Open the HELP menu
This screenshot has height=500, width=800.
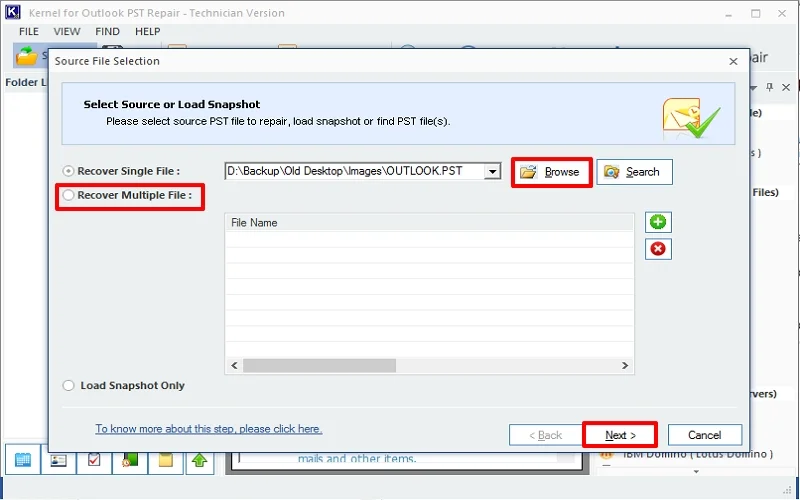coord(147,32)
